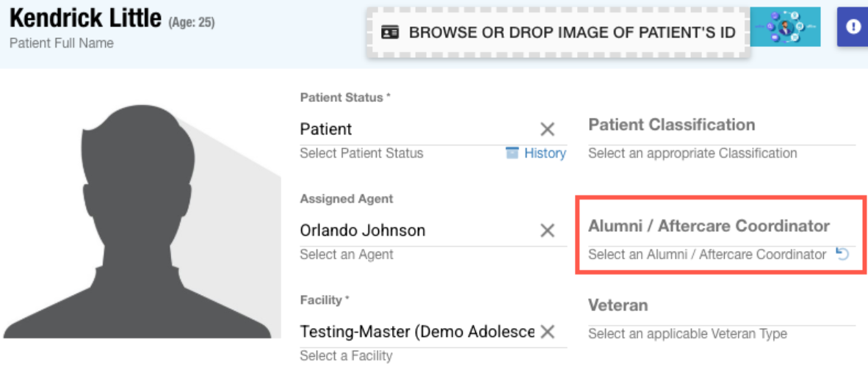Image resolution: width=868 pixels, height=375 pixels.
Task: Clear the Assigned Agent Orlando Johnson
Action: point(547,231)
